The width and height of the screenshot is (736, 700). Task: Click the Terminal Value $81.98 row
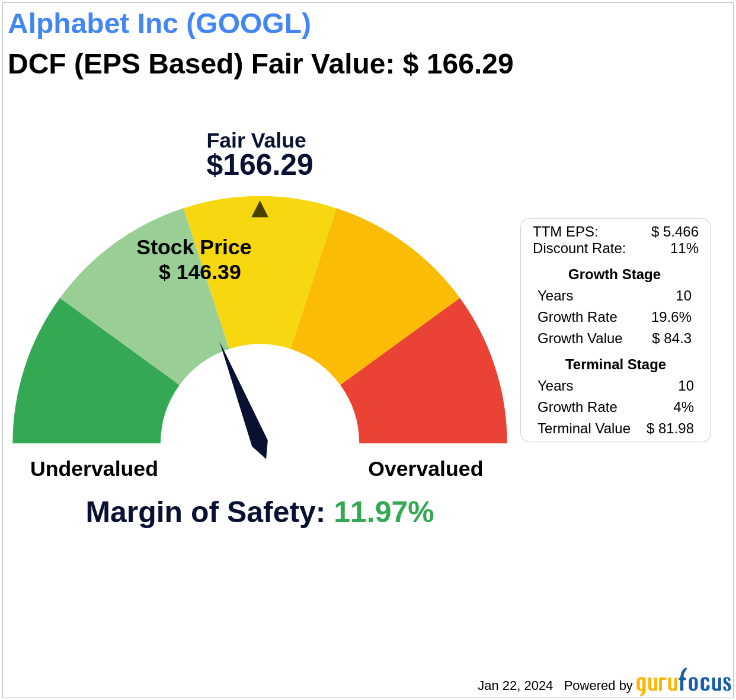coord(615,429)
